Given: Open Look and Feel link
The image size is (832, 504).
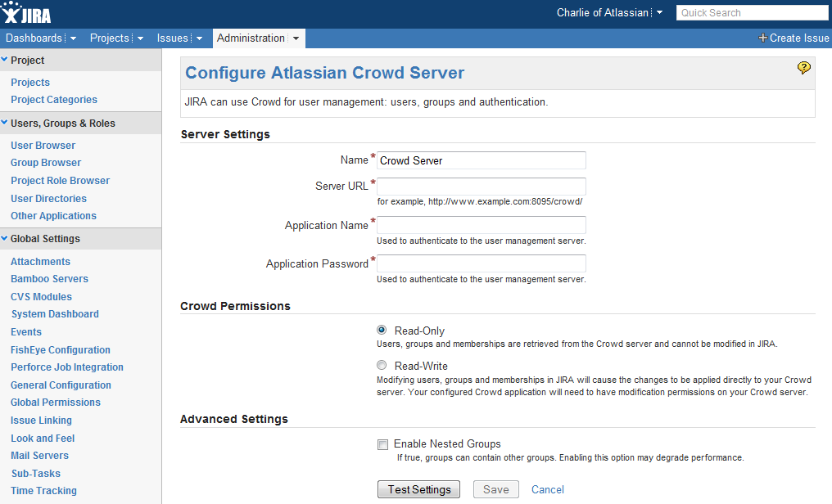Looking at the screenshot, I should [x=43, y=439].
